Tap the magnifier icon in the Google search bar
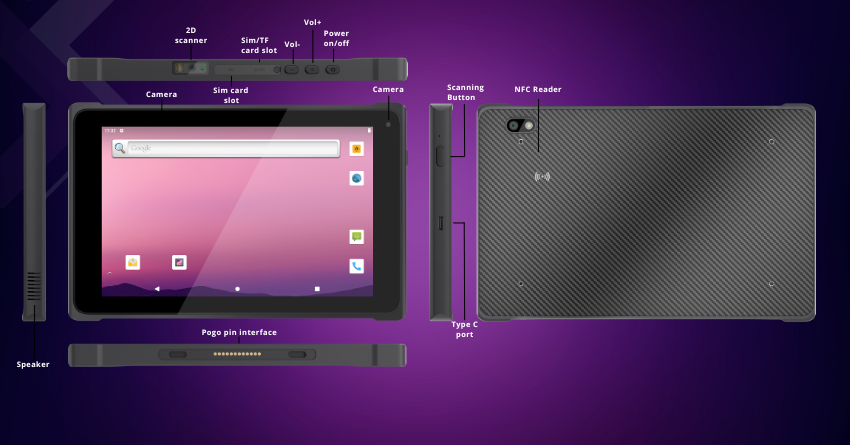Viewport: 850px width, 445px height. pyautogui.click(x=120, y=148)
